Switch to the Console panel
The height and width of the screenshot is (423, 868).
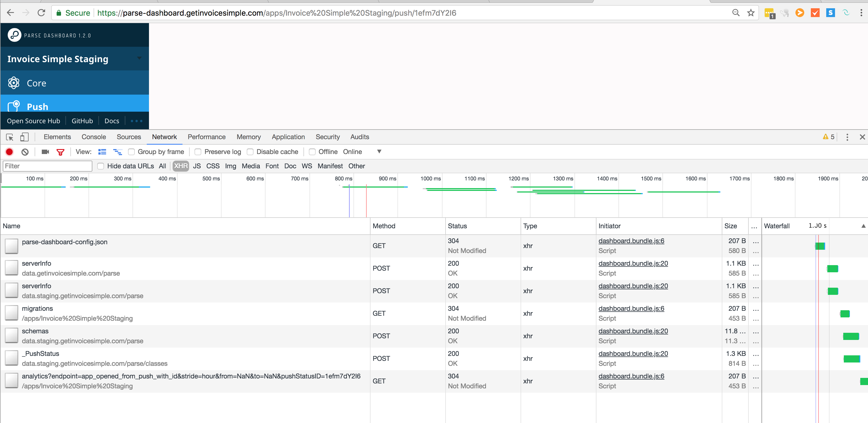94,137
